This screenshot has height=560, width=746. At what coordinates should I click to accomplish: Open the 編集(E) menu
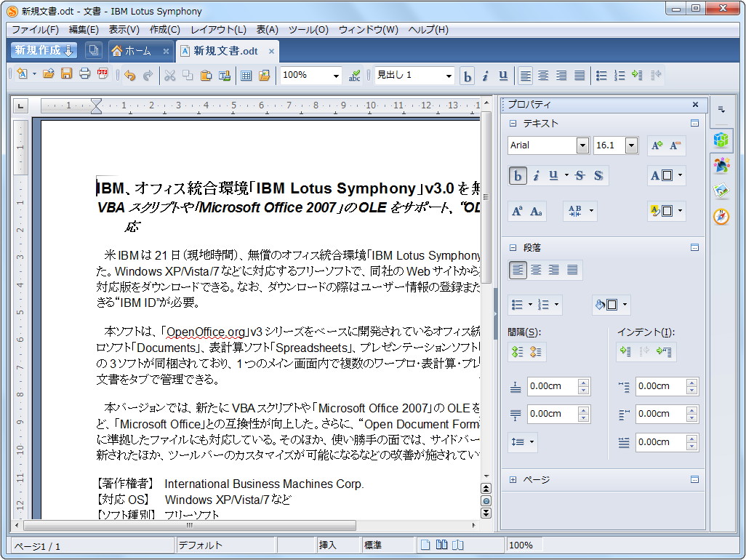point(84,30)
